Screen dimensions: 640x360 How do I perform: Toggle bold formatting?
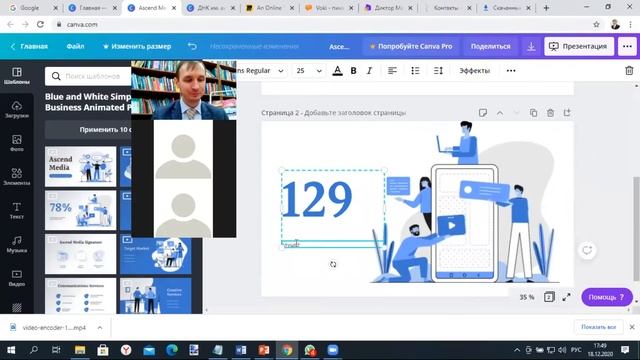coord(353,71)
